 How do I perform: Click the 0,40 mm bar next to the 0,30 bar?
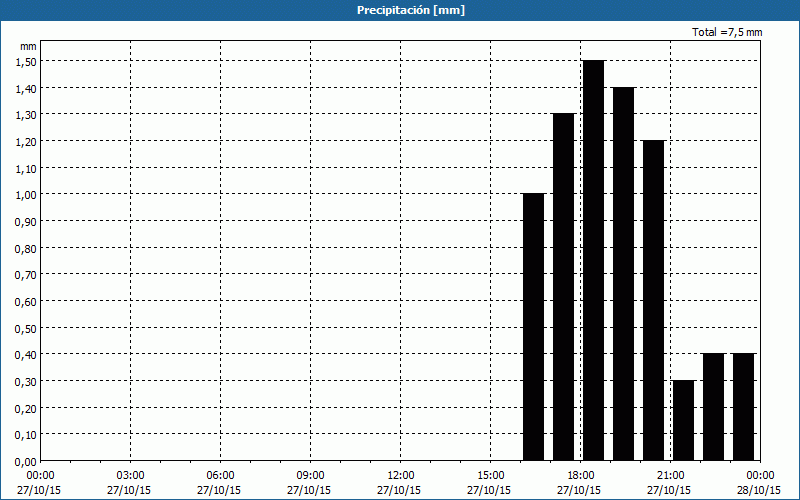click(713, 407)
